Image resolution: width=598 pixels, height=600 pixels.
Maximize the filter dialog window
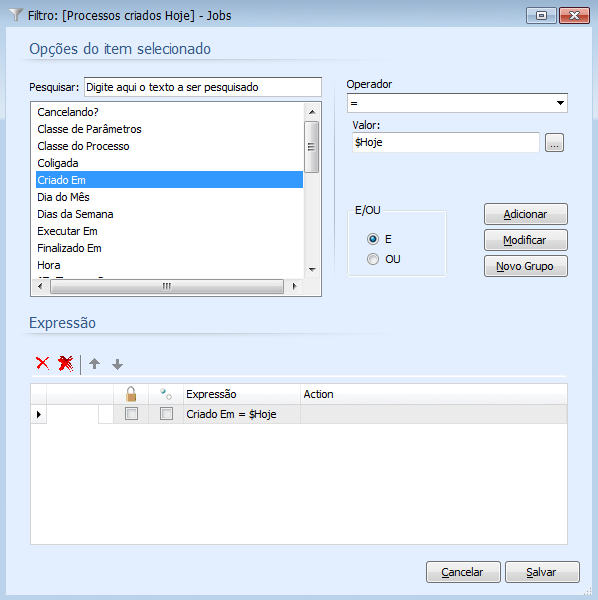pos(541,15)
